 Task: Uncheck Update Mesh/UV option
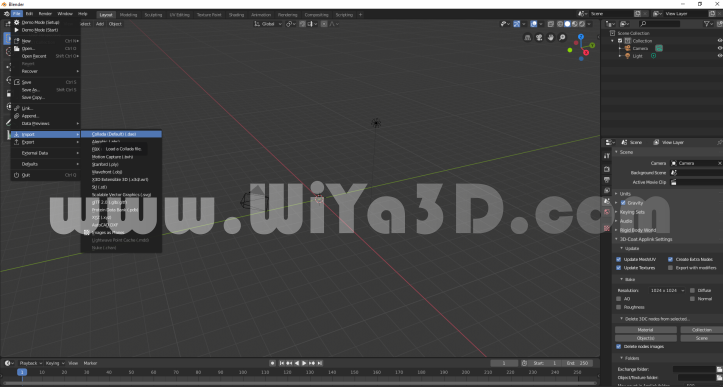pyautogui.click(x=618, y=259)
